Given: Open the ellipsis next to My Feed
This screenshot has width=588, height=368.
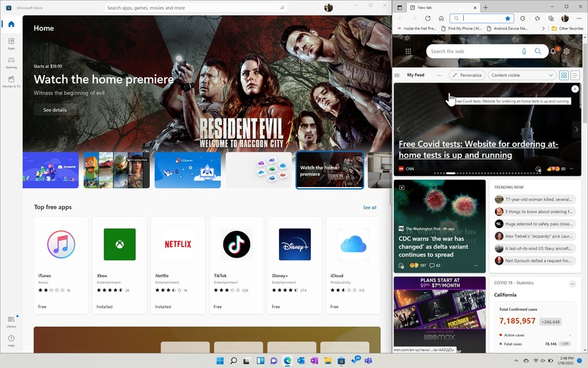Looking at the screenshot, I should [x=439, y=75].
